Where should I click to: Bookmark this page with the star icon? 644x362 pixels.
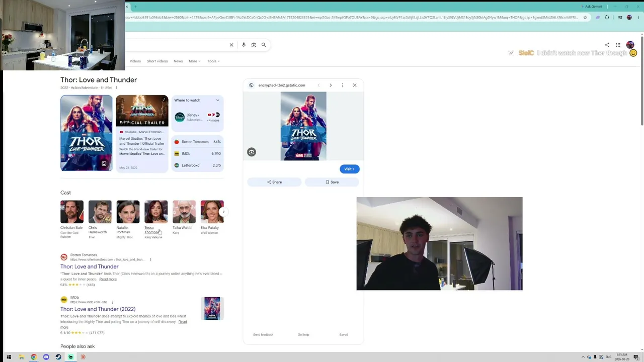tap(585, 18)
